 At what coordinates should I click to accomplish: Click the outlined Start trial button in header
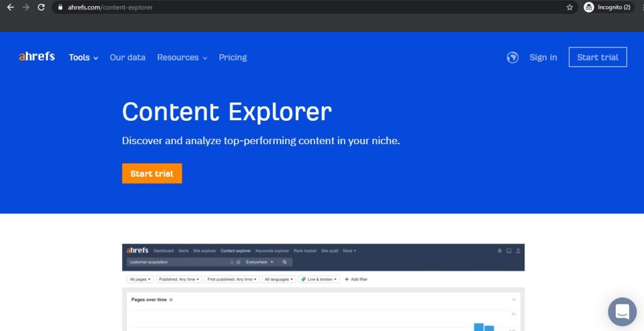pos(597,57)
